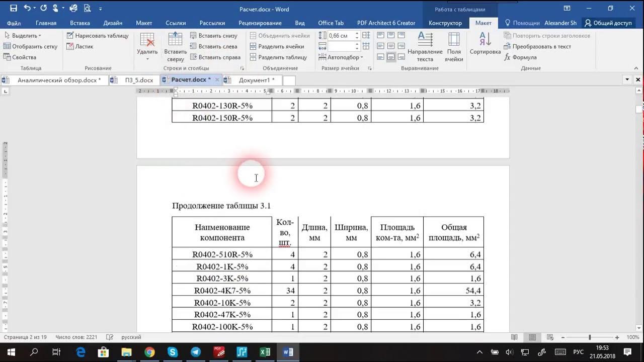
Task: Redo the action in quick access toolbar
Action: tap(43, 9)
